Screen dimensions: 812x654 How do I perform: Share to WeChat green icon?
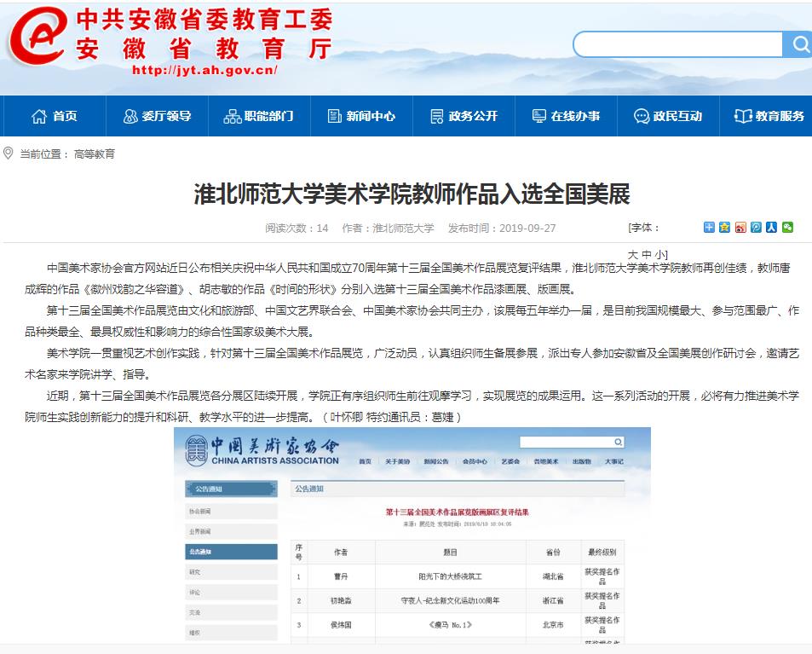click(x=787, y=227)
